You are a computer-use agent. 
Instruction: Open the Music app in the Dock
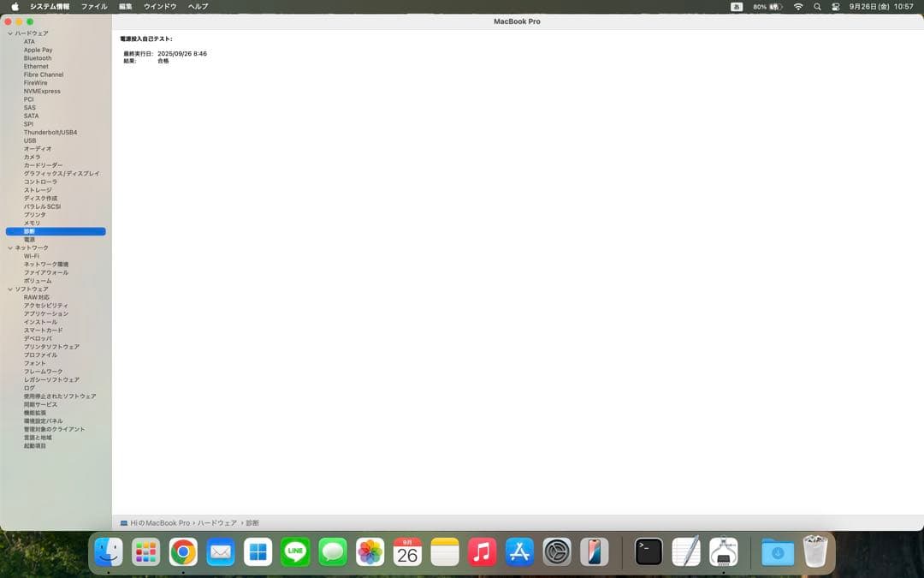click(x=483, y=552)
